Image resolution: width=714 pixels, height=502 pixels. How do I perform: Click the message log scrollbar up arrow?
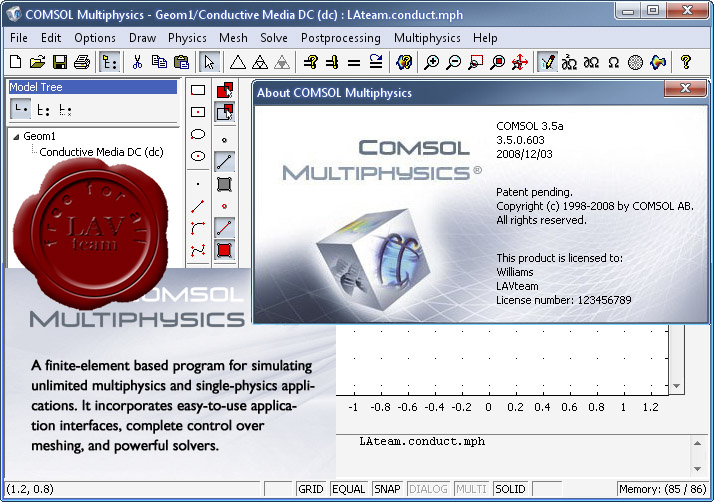click(698, 443)
